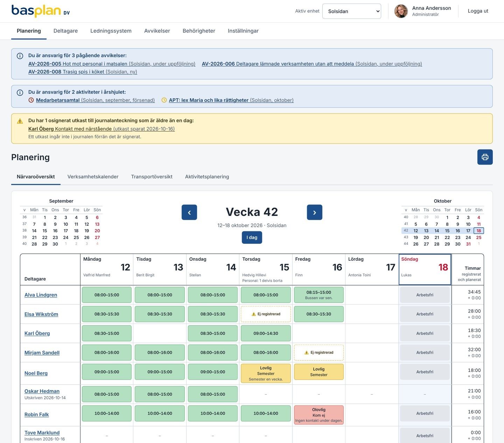Select September 15 in the mini calendar

click(x=45, y=231)
